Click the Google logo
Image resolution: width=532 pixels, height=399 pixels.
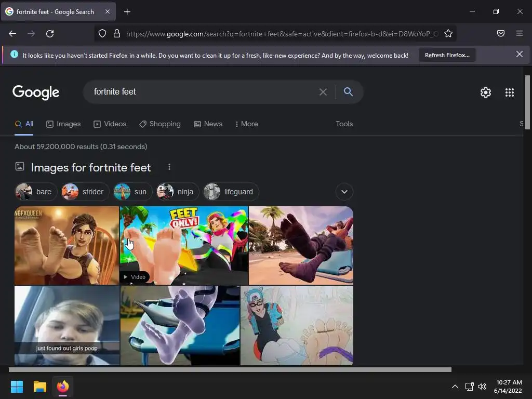36,92
